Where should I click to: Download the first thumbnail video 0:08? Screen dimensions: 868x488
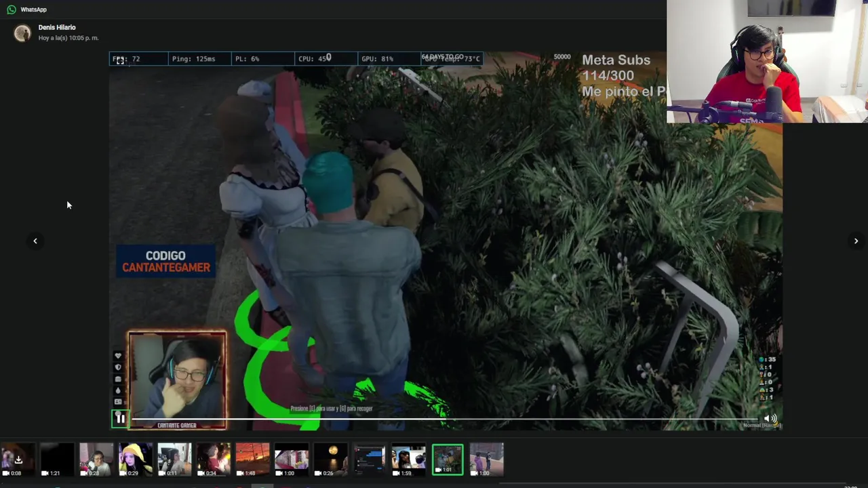coord(18,460)
